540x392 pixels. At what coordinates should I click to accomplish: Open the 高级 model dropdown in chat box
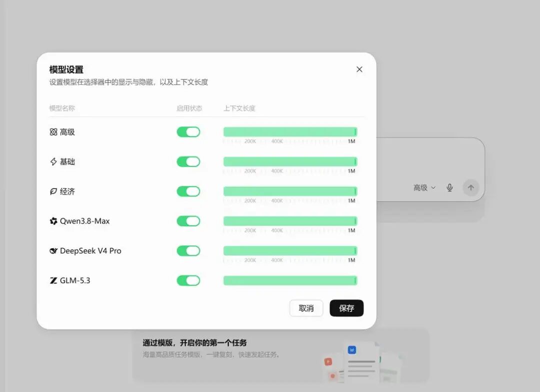(424, 188)
